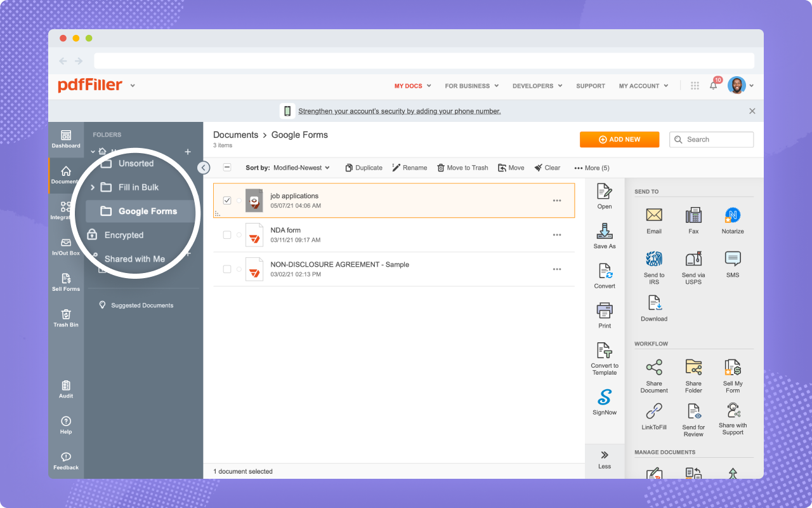Open the In/Out Box section
Screen dimensions: 812x508
coord(66,247)
